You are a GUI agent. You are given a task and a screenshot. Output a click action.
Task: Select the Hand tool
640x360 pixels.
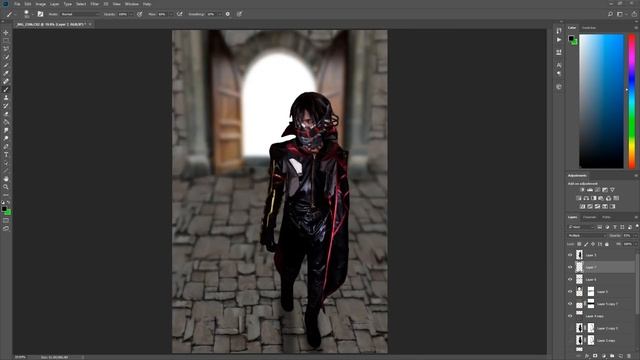tap(6, 179)
